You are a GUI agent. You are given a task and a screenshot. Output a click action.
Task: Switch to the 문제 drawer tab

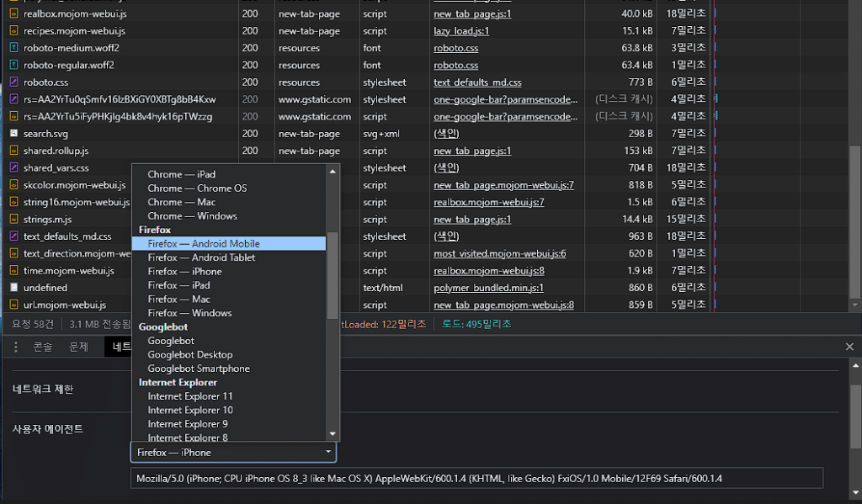coord(78,347)
